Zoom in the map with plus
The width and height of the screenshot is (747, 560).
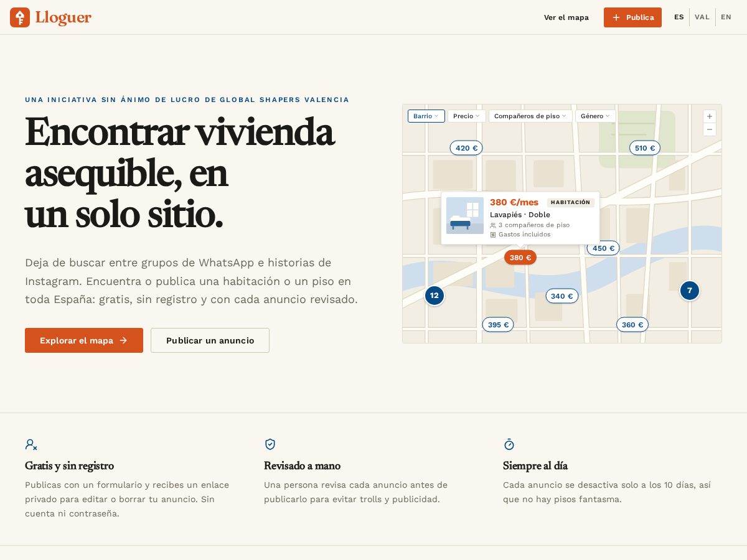(x=710, y=116)
